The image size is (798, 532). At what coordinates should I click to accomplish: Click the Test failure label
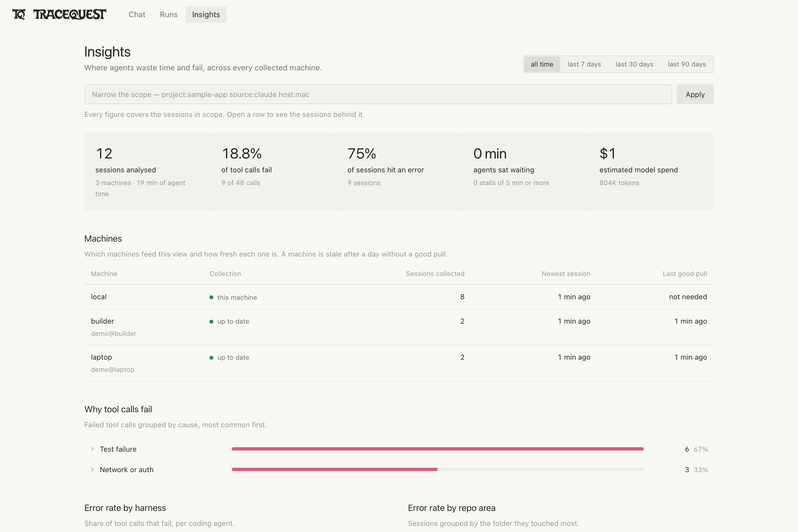[118, 449]
